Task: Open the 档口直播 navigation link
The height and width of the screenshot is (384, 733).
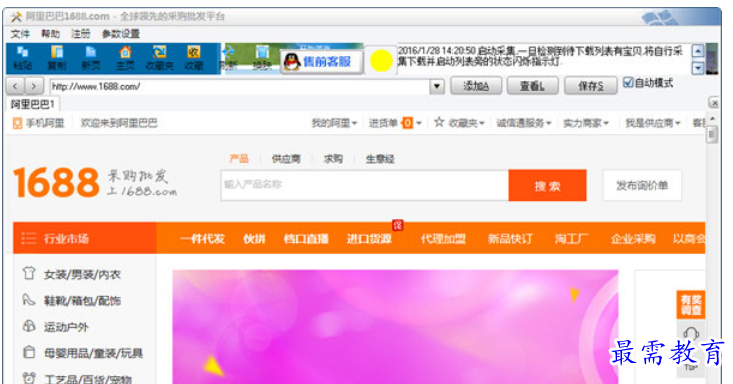Action: [x=306, y=239]
